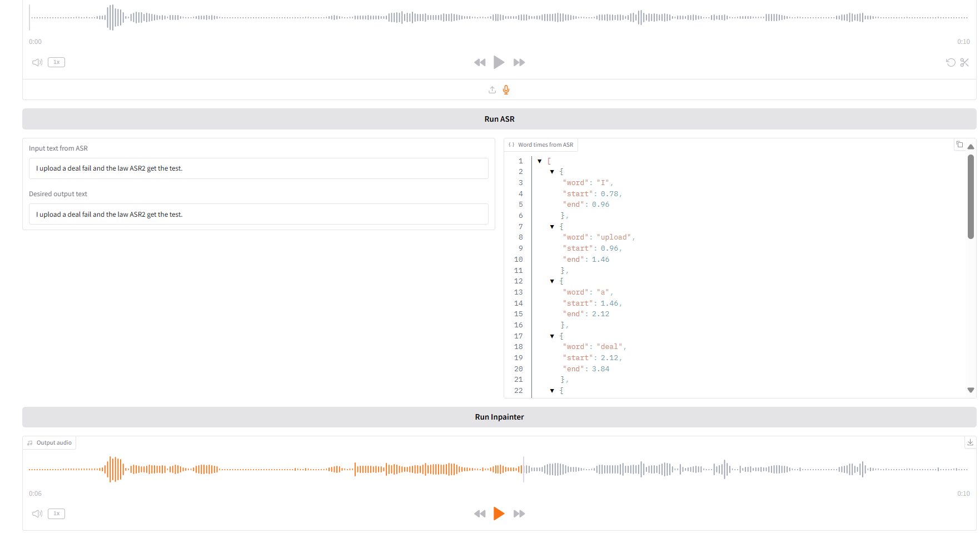Click the Run ASR button
Viewport: 980px width, 533px height.
pos(499,119)
